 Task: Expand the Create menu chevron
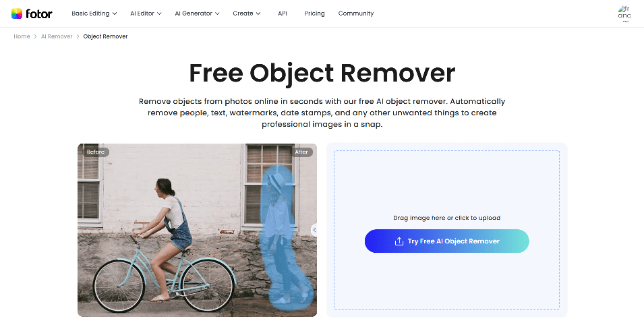point(258,13)
